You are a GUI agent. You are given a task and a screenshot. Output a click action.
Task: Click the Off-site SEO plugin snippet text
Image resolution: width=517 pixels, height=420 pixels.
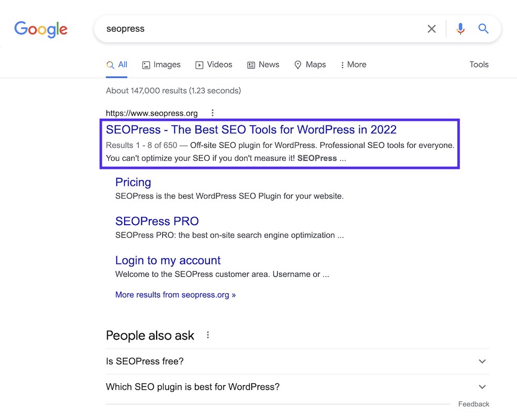280,152
